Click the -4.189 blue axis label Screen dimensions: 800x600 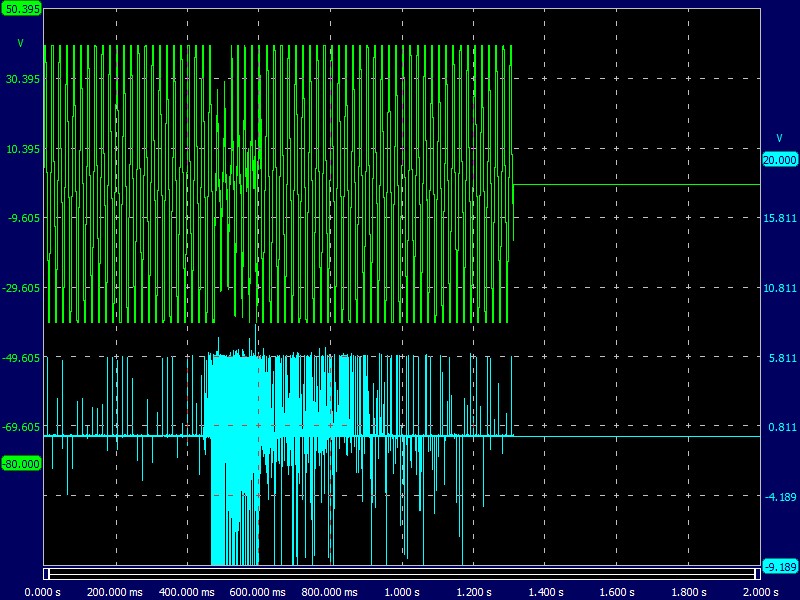[x=781, y=497]
